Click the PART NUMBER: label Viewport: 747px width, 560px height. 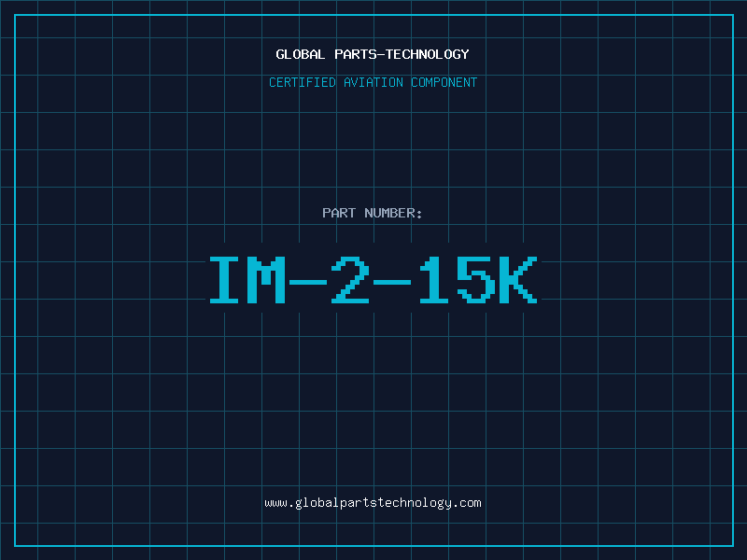[373, 213]
